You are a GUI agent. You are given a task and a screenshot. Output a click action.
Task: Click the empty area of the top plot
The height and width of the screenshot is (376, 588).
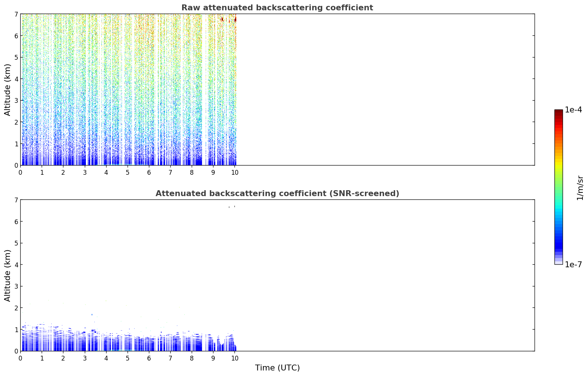tap(385, 90)
